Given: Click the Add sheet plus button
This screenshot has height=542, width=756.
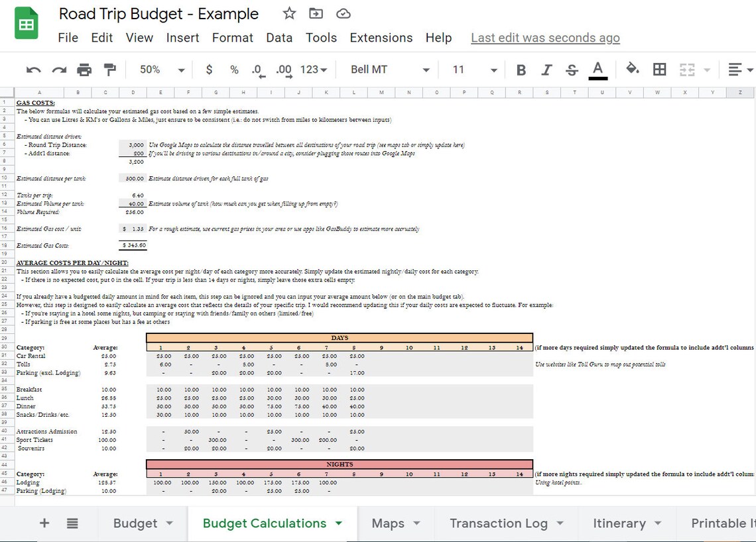Looking at the screenshot, I should point(44,523).
